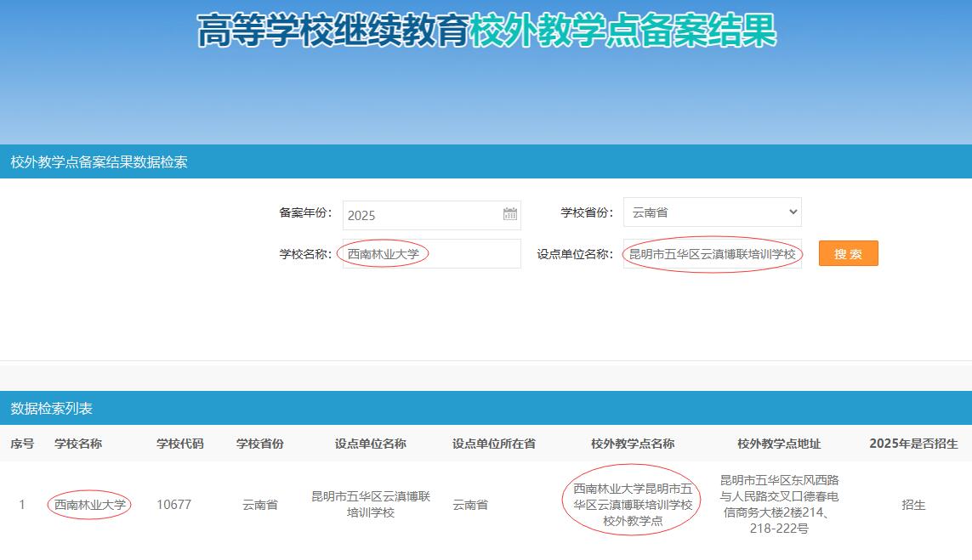Click the address cell starting with 昆明市五华区东风西路
972x560 pixels.
(x=779, y=505)
